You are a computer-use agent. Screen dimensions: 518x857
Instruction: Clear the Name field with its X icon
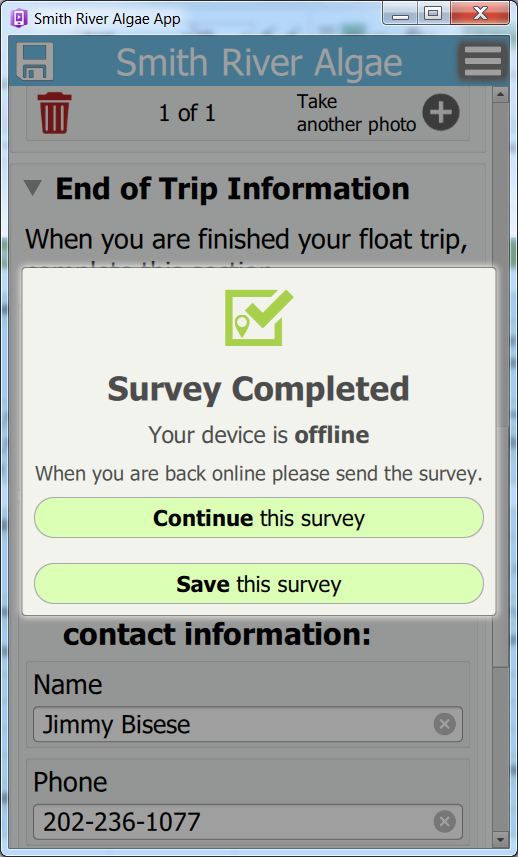444,724
